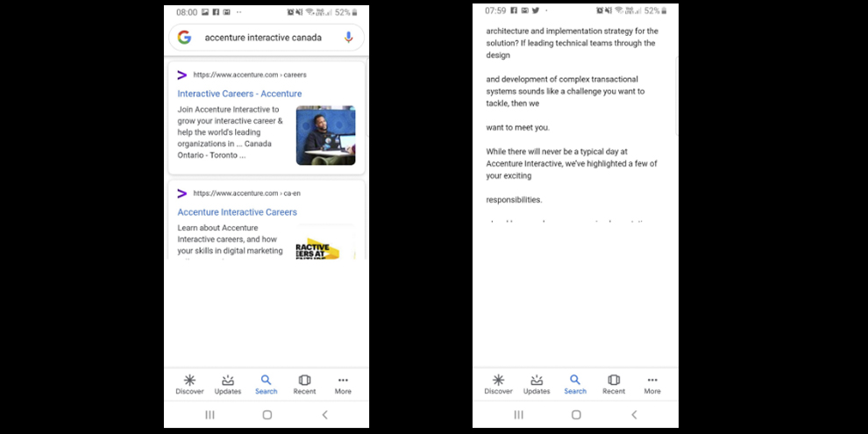Tap the home button on the right phone
This screenshot has height=434, width=868.
click(x=576, y=415)
